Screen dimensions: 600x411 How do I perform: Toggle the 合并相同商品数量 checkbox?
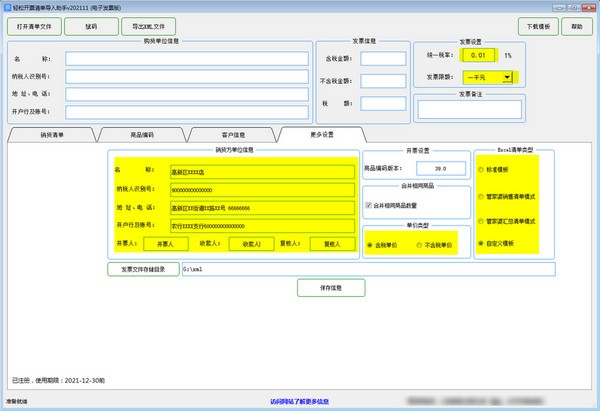pos(369,205)
